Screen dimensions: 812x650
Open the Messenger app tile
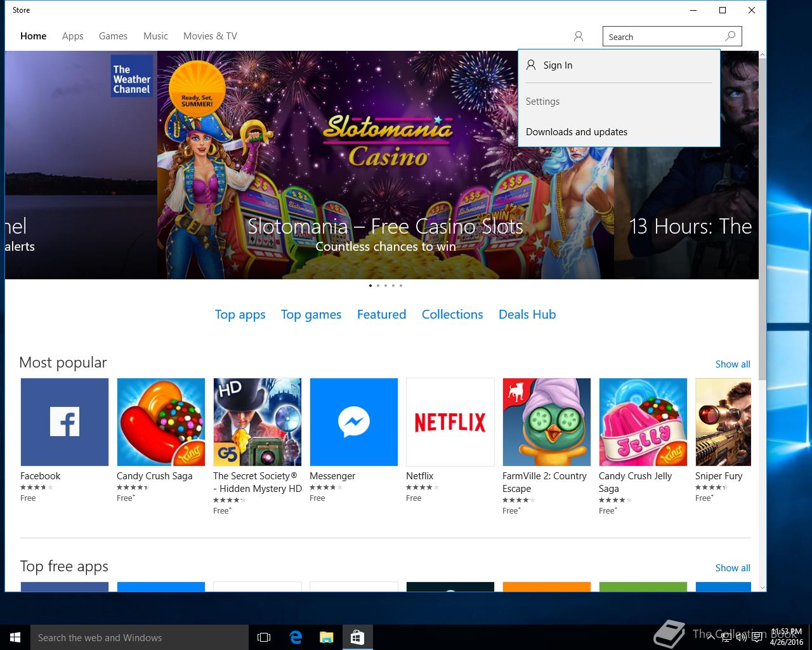[354, 422]
